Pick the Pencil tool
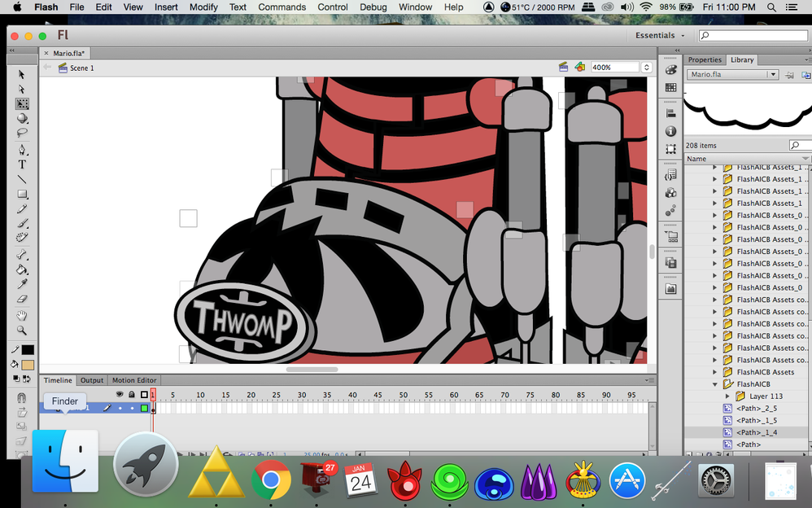812x508 pixels. [x=22, y=209]
